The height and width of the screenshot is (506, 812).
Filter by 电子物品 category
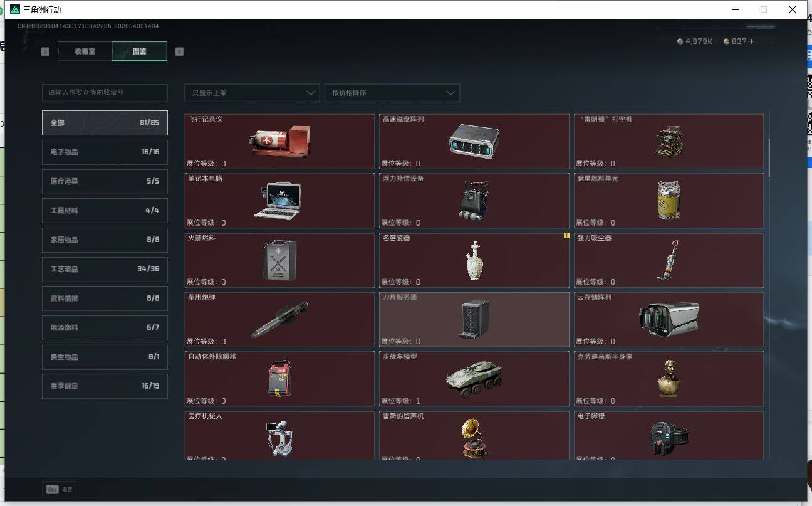[x=105, y=152]
